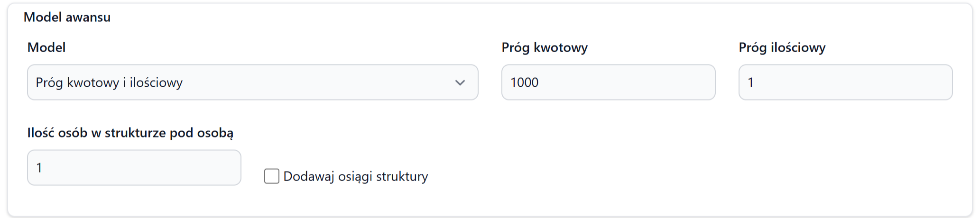Click the 'Ilość osób w strukturze pod osobą' label
This screenshot has height=218, width=980.
coord(130,133)
